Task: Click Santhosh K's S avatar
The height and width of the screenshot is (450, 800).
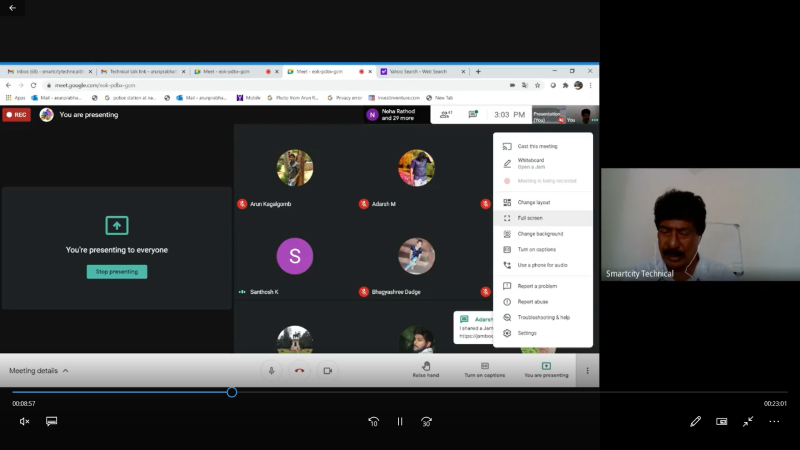Action: pos(295,256)
